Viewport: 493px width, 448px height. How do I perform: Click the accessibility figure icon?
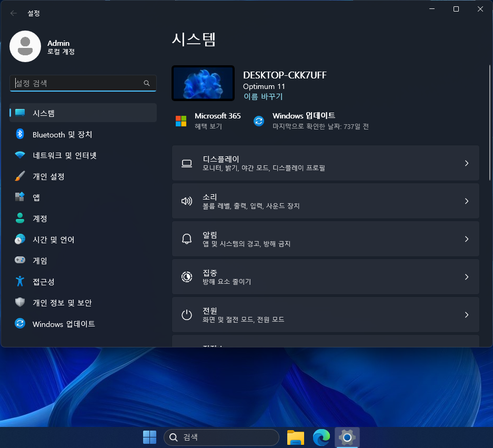[20, 281]
